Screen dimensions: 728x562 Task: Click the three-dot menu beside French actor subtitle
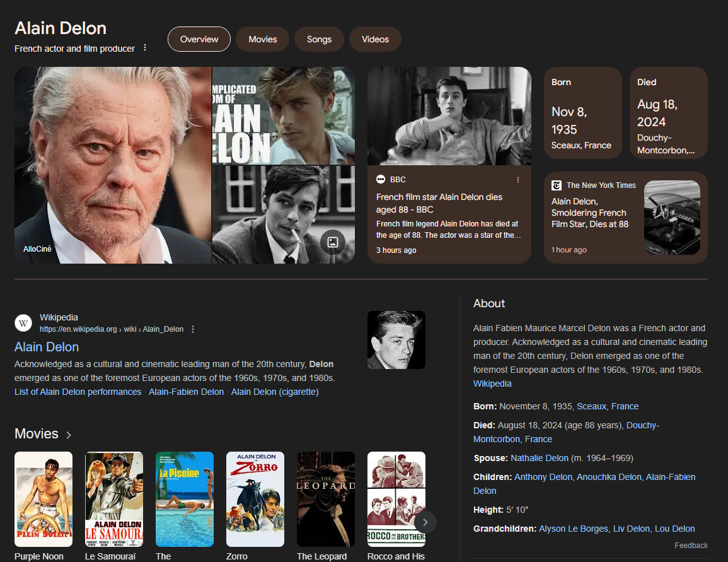[x=145, y=48]
